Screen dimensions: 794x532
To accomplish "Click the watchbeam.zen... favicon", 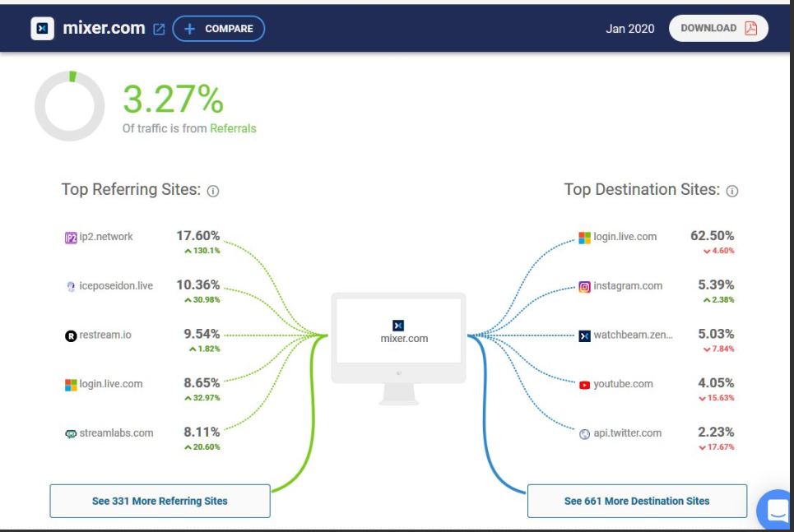I will click(x=584, y=335).
